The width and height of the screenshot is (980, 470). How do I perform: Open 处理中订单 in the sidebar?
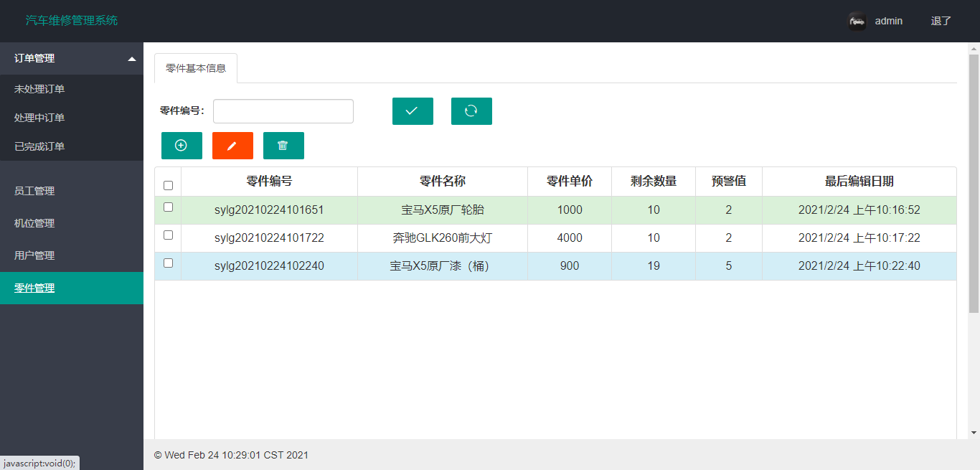tap(72, 118)
